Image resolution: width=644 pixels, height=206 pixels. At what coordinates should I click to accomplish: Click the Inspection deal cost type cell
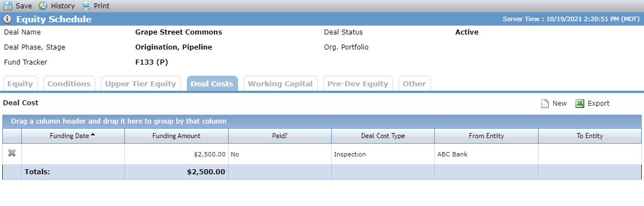(x=383, y=154)
